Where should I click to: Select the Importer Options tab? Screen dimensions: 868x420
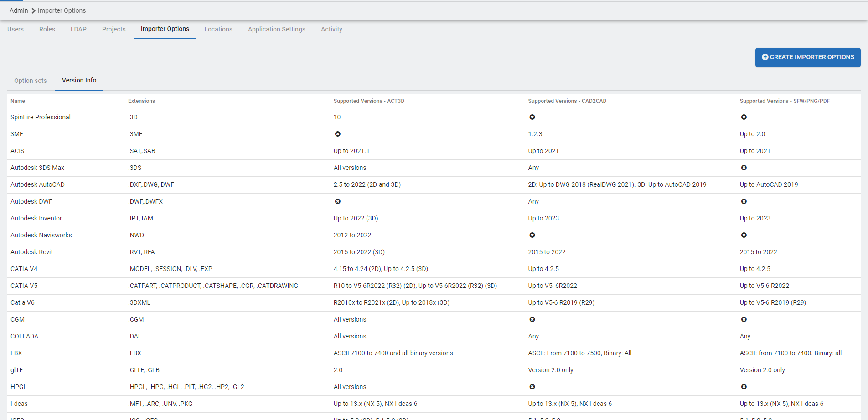(165, 29)
